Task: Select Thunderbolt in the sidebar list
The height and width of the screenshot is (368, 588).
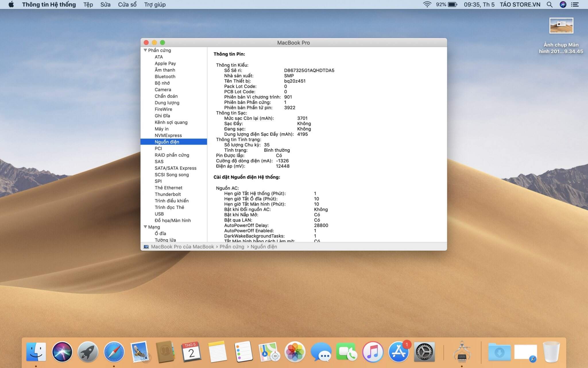Action: (168, 194)
